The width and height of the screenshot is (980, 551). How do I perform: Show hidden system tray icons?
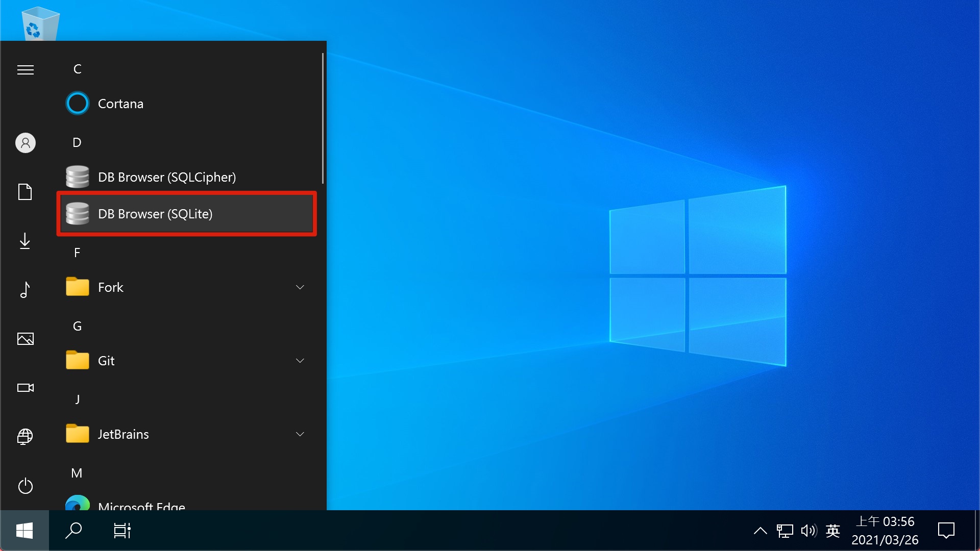pos(761,531)
